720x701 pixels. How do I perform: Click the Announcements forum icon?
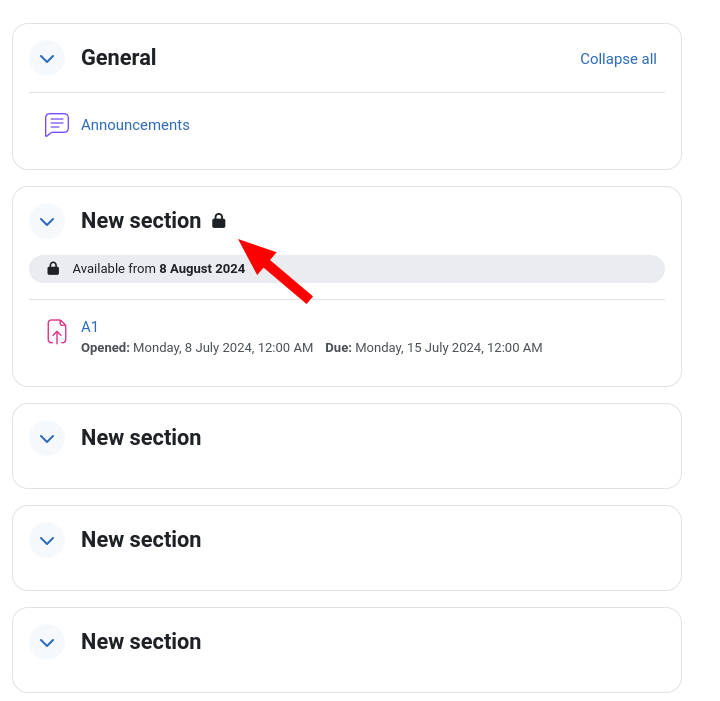click(x=57, y=125)
